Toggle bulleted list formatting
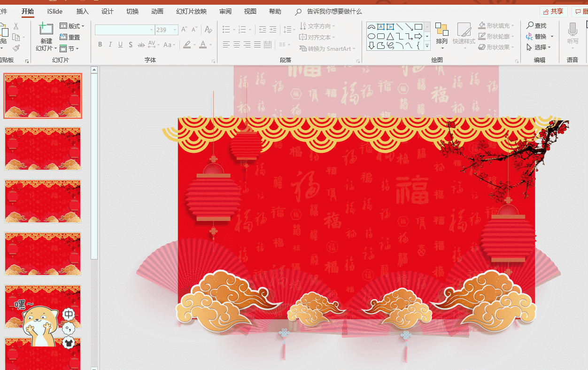 [226, 29]
